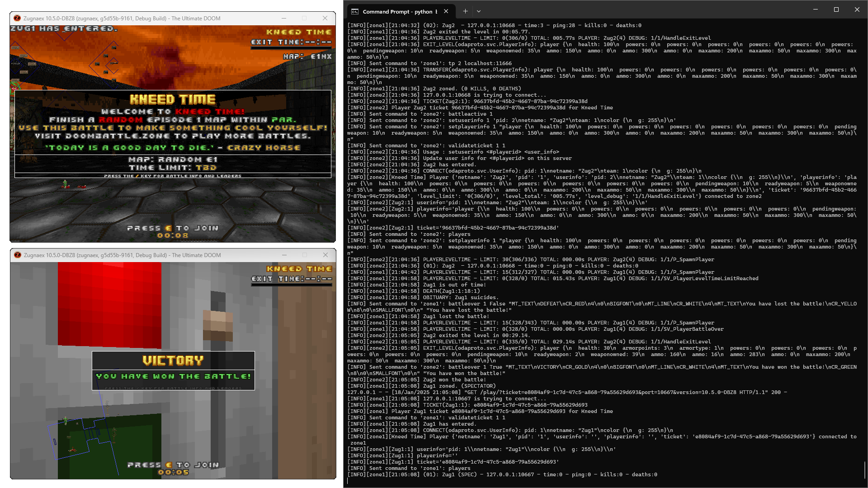
Task: Click 'PRESS E TO JOIN' in top game window
Action: coord(173,228)
